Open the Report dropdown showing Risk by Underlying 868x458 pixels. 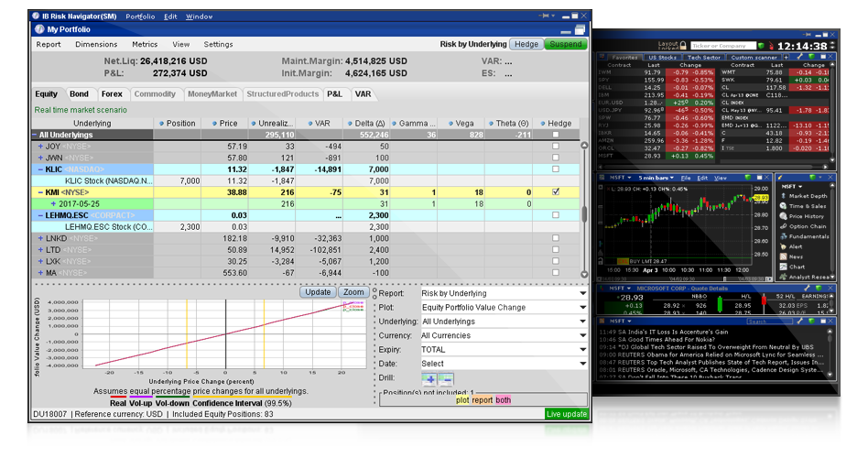[504, 293]
